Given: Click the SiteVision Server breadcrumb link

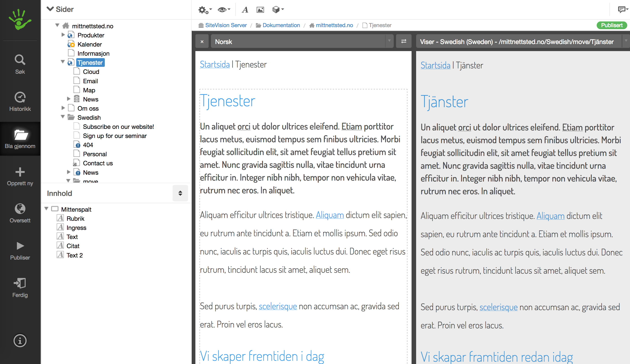Looking at the screenshot, I should click(x=226, y=25).
